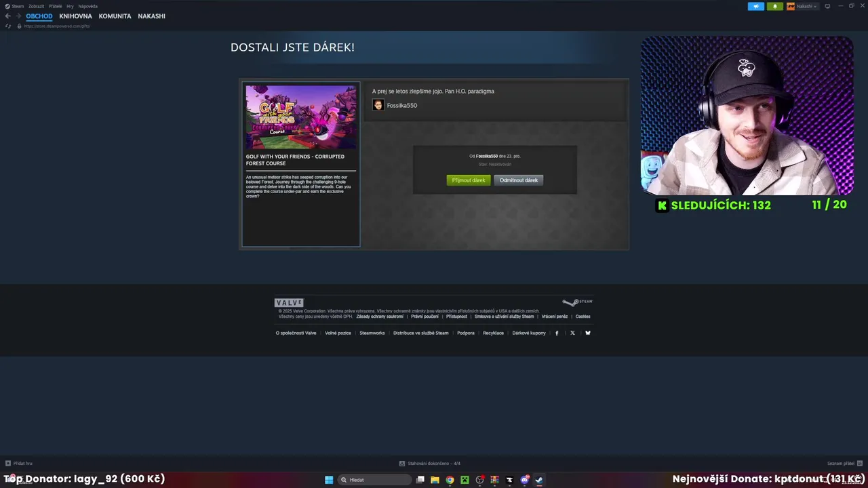
Task: Open the Minecraft icon on the taskbar
Action: point(465,480)
